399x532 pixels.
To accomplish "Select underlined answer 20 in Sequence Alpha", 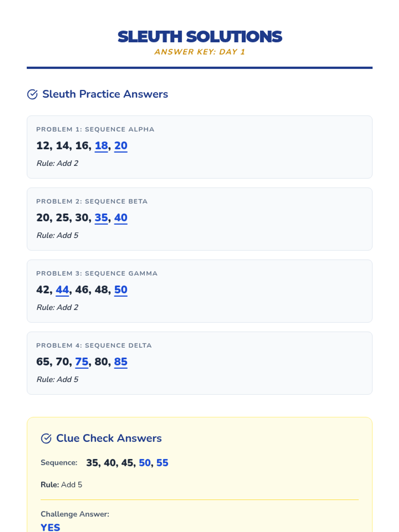I will click(121, 146).
